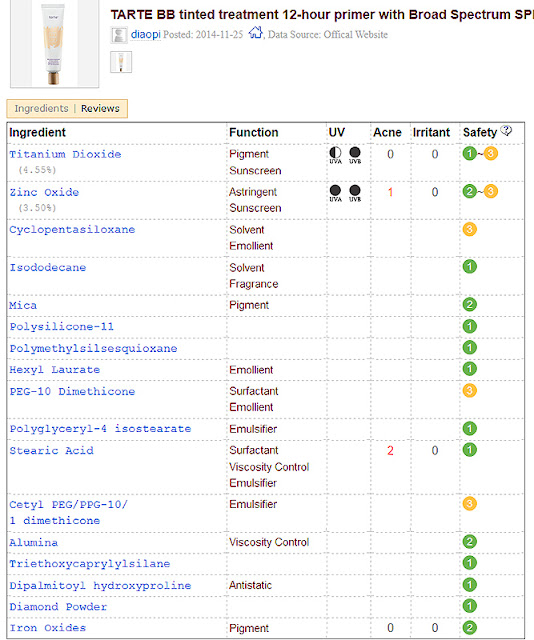This screenshot has width=534, height=640.
Task: Open the Titanium Dioxide ingredient link
Action: click(x=65, y=154)
